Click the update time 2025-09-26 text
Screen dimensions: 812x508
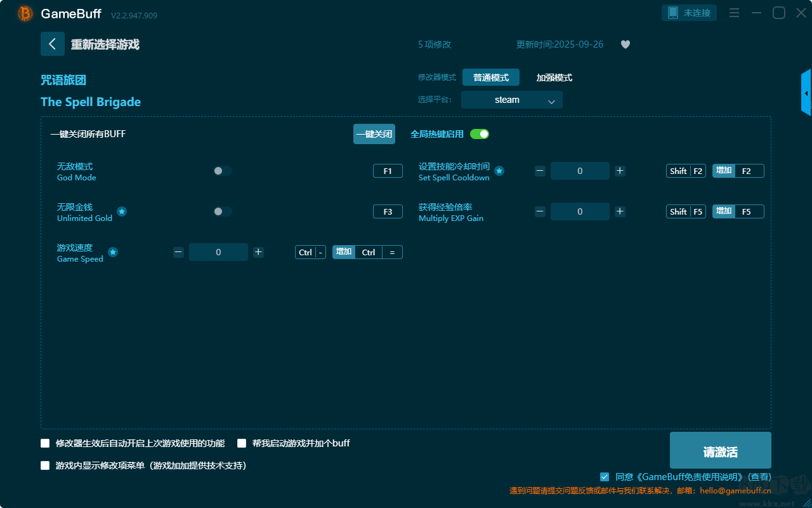560,44
